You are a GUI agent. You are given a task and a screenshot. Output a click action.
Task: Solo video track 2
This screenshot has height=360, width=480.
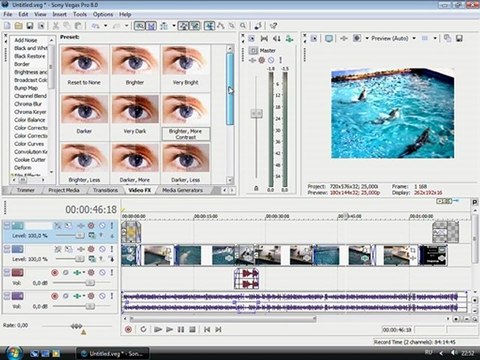click(x=112, y=249)
